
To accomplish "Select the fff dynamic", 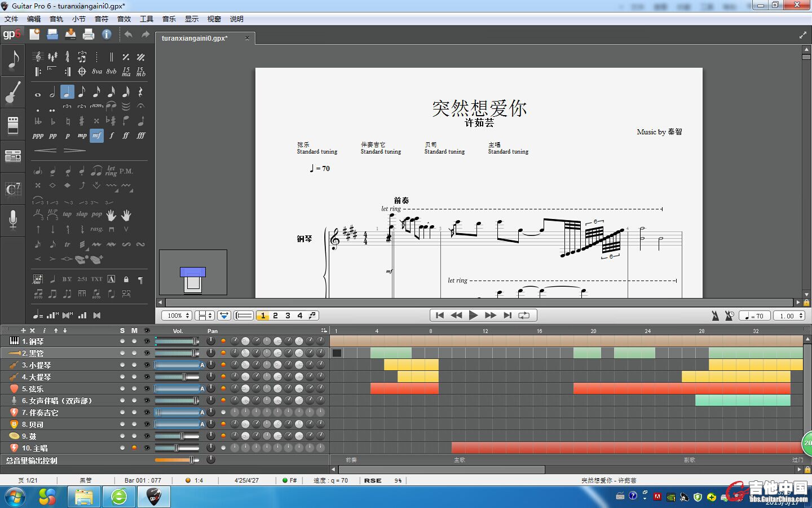I will (141, 135).
